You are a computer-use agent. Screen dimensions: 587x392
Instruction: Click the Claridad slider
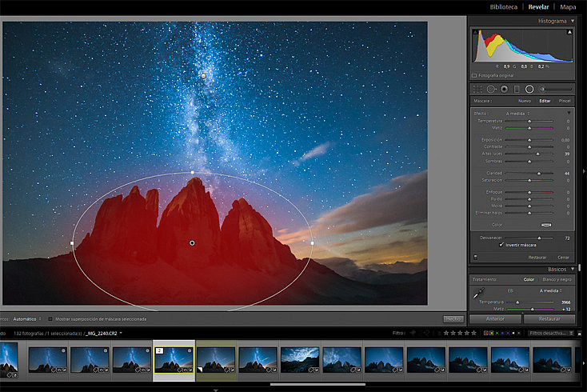tap(529, 173)
